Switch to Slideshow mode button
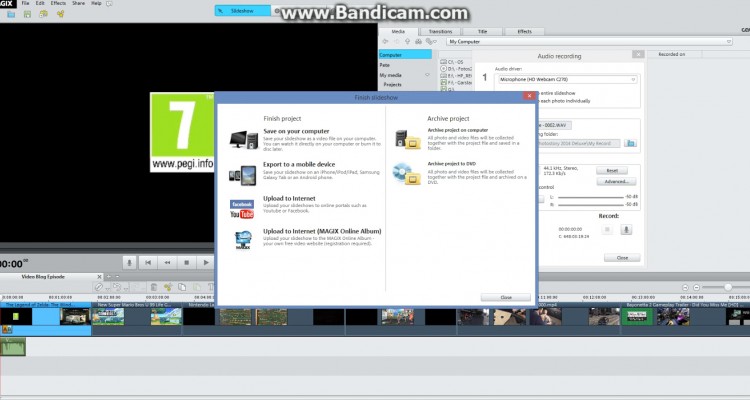This screenshot has height=400, width=750. click(243, 11)
